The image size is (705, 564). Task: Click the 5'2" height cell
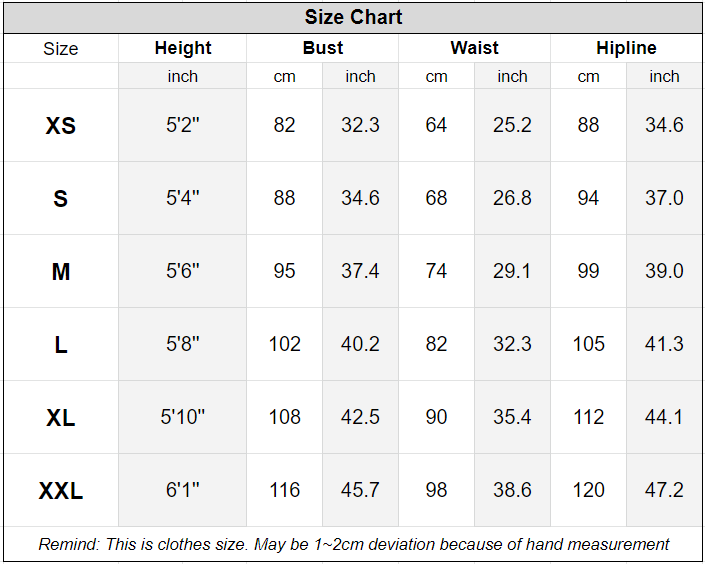click(183, 125)
